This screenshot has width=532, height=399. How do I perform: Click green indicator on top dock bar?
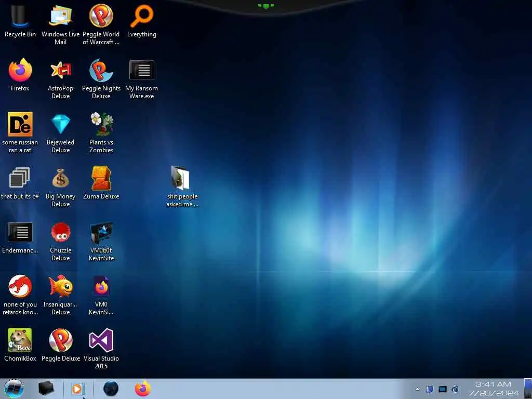265,6
